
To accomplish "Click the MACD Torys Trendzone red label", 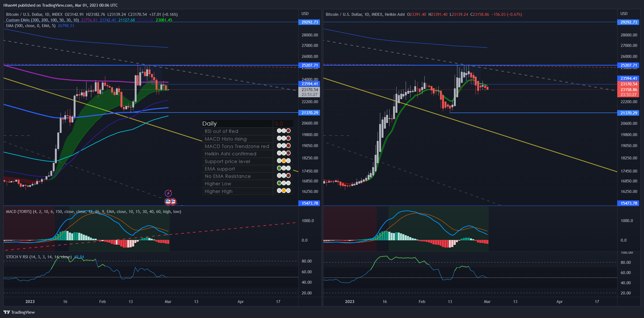I will coord(237,146).
